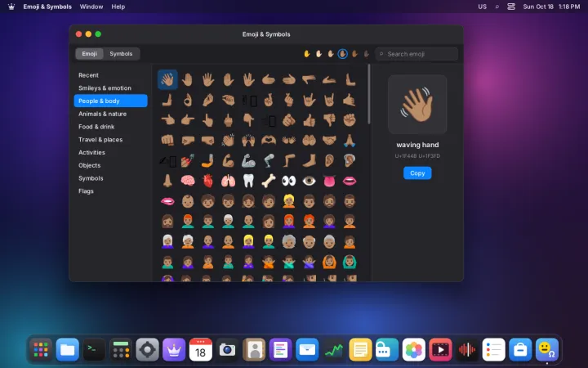This screenshot has width=588, height=368.
Task: Select the People & body category
Action: click(x=110, y=101)
